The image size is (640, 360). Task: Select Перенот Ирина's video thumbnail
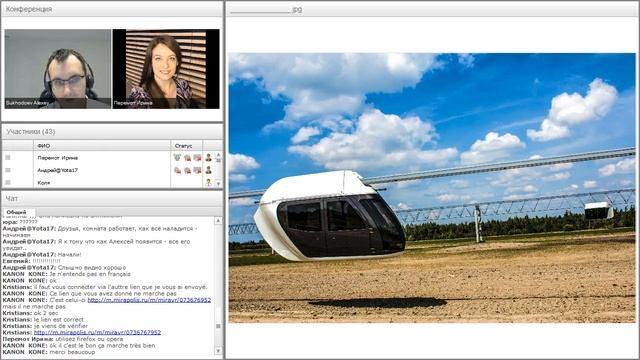pyautogui.click(x=166, y=69)
